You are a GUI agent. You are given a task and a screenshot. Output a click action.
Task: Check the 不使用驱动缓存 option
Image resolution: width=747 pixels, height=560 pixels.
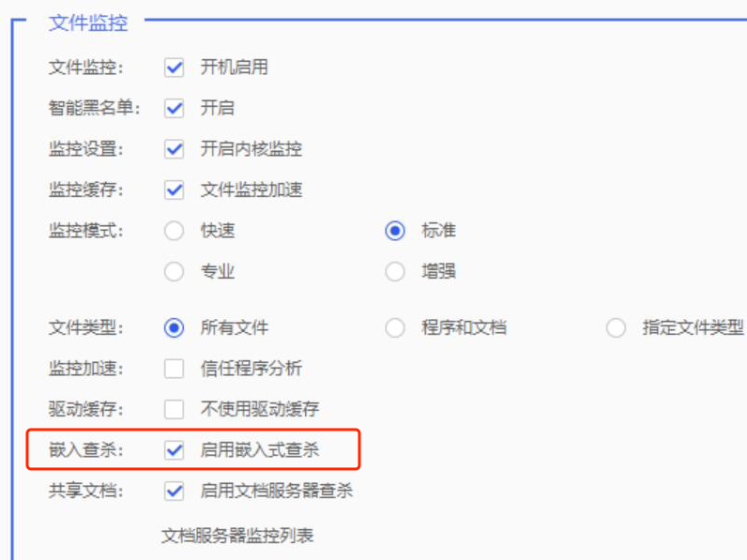coord(174,409)
